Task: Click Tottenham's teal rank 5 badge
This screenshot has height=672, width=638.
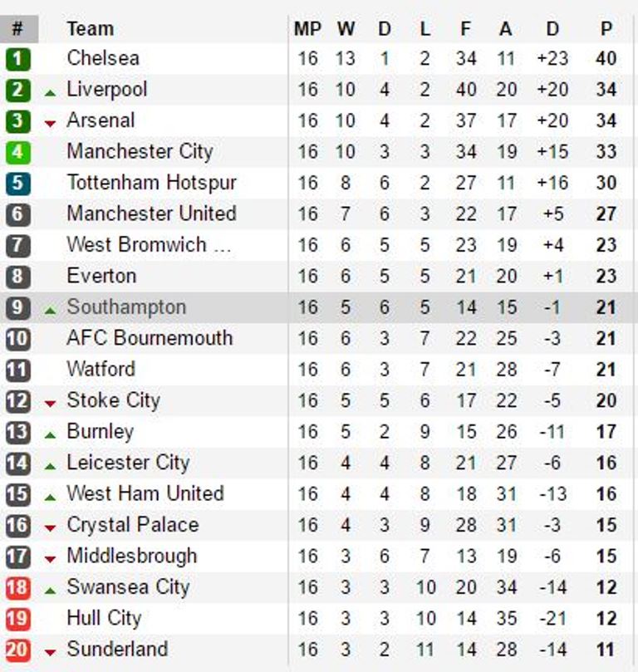Action: tap(17, 184)
